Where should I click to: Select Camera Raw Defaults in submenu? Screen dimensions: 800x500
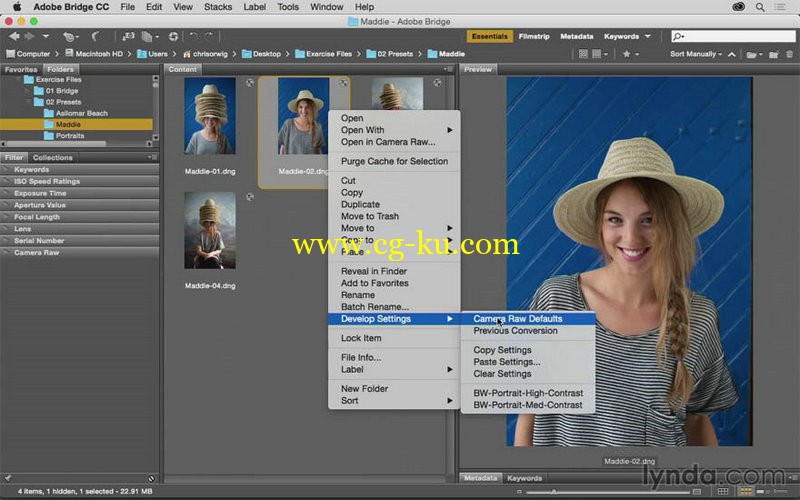coord(528,319)
